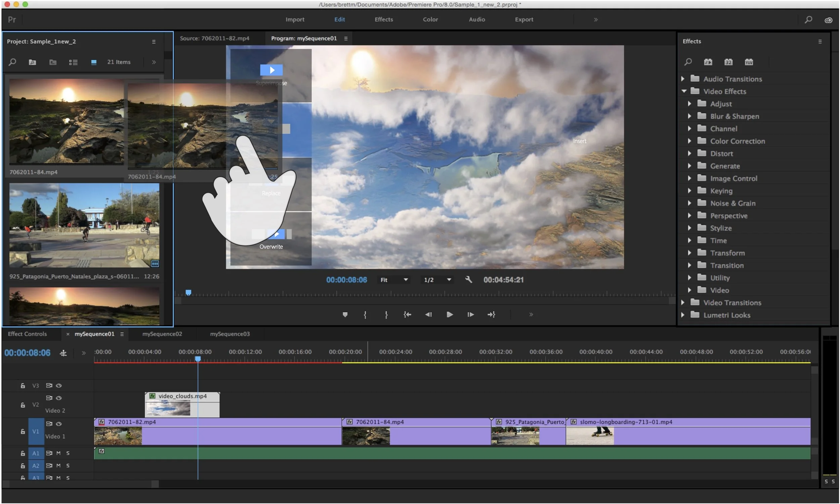Toggle 32-bit Color effects filter icon
The height and width of the screenshot is (504, 840).
pos(728,62)
